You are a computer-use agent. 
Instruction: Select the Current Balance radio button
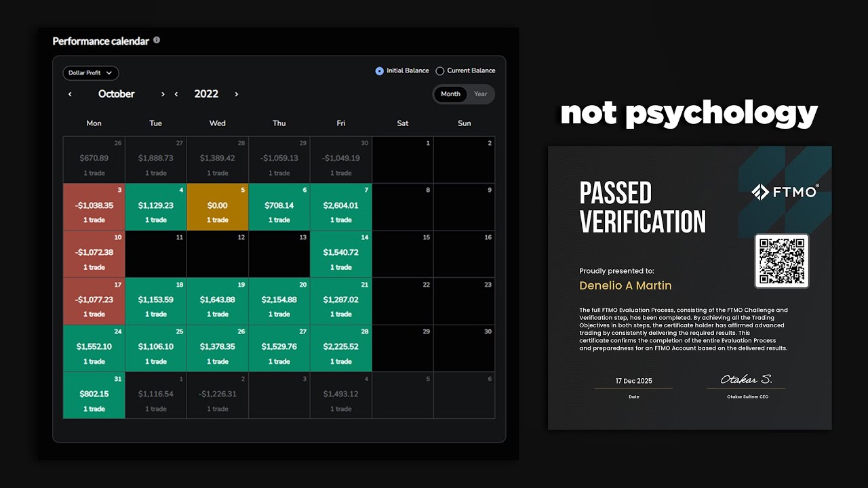(440, 70)
